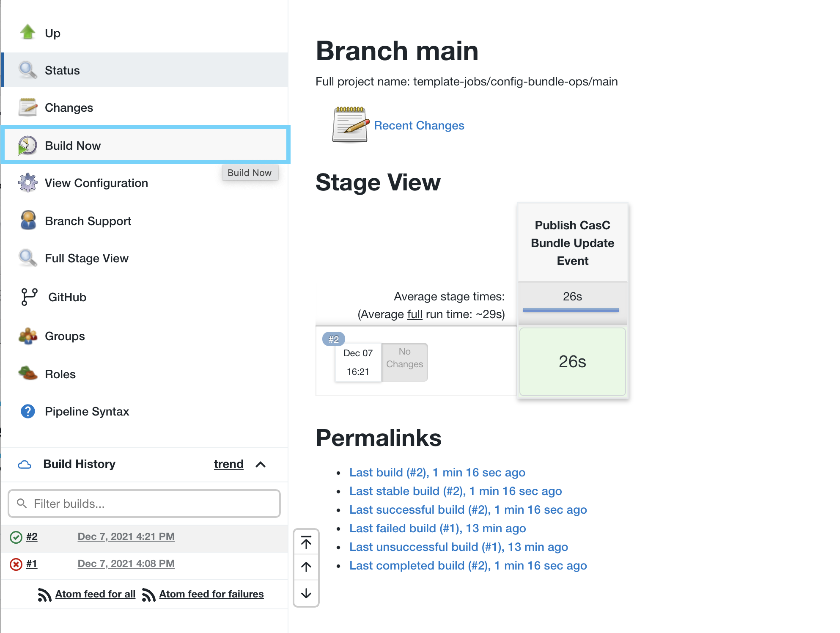This screenshot has width=840, height=633.
Task: Click the Recent Changes notepad icon
Action: pyautogui.click(x=350, y=125)
